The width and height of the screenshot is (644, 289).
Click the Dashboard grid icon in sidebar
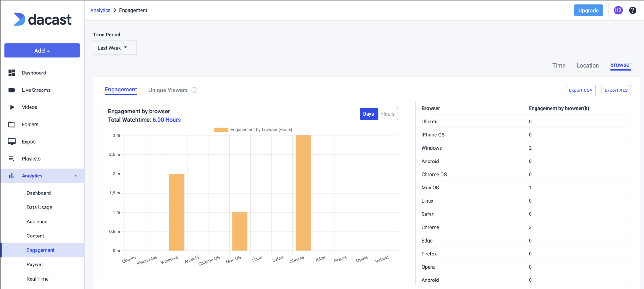pyautogui.click(x=12, y=73)
